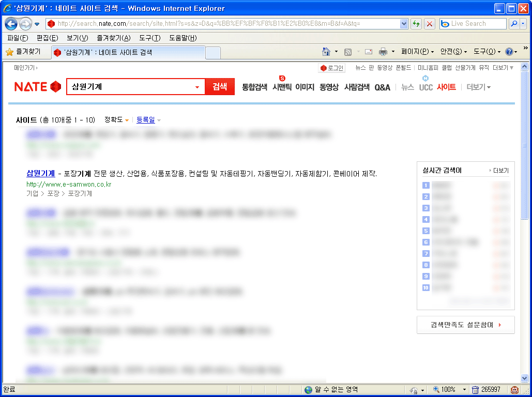
Task: Go forward with the browser Forward arrow
Action: point(25,24)
